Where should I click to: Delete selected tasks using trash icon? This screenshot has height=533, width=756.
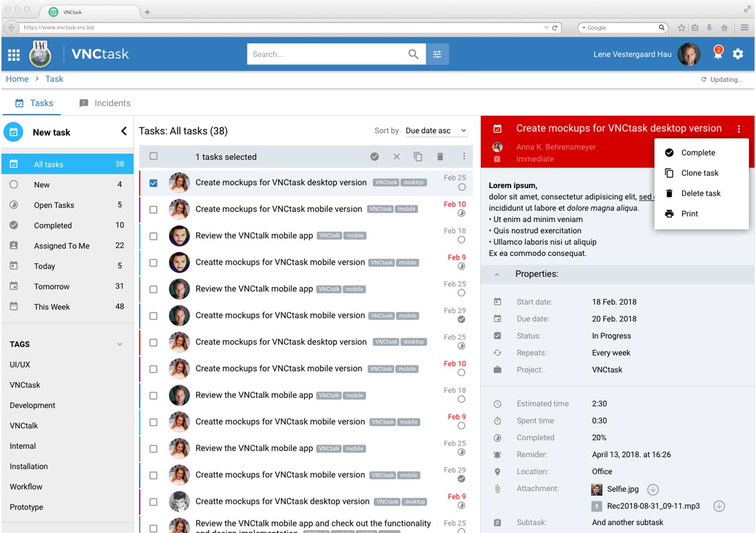(x=440, y=157)
